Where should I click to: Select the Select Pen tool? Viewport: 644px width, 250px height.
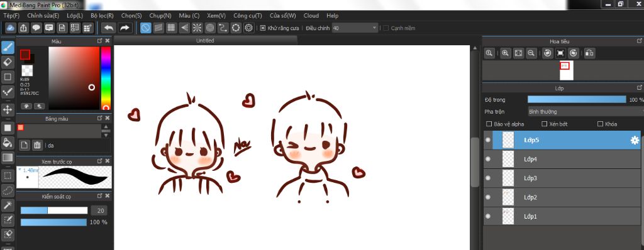8,220
